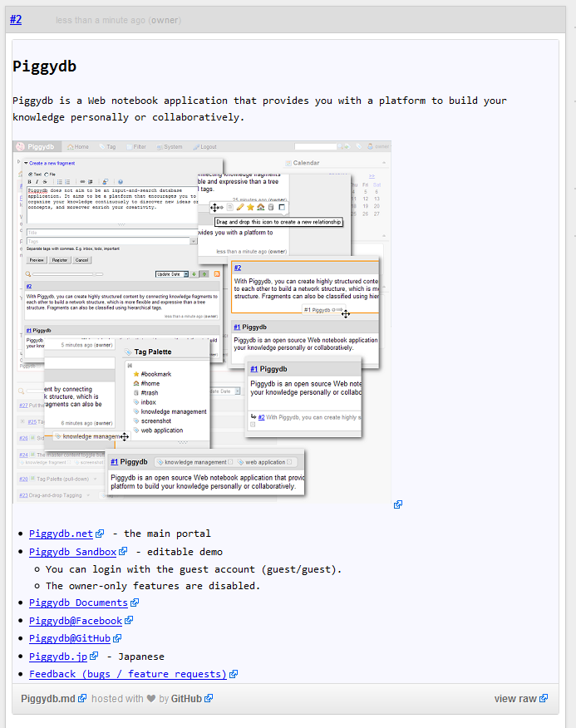This screenshot has width=576, height=728.
Task: Select the Text radio button in the fragment editor
Action: click(x=30, y=174)
